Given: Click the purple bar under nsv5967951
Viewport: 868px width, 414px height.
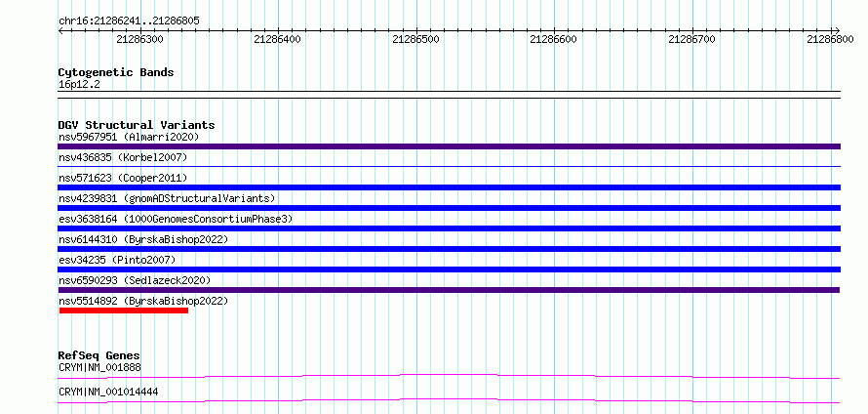Looking at the screenshot, I should pyautogui.click(x=449, y=146).
